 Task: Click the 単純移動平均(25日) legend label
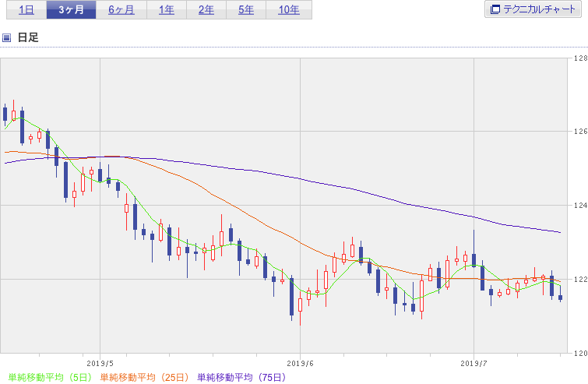pos(145,377)
